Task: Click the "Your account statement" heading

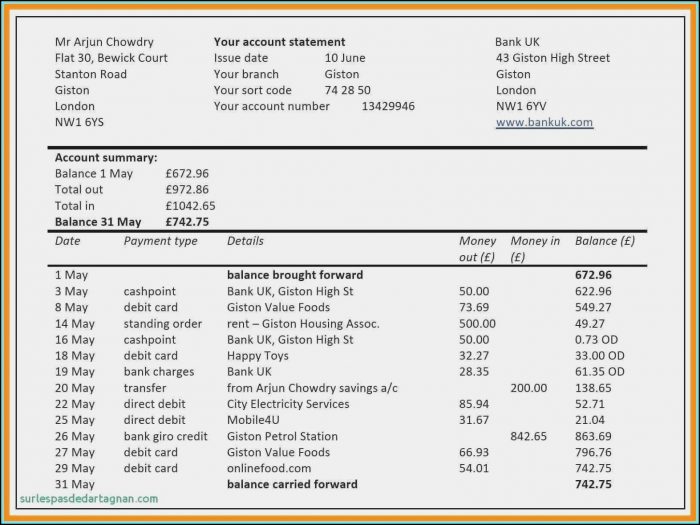Action: 279,42
